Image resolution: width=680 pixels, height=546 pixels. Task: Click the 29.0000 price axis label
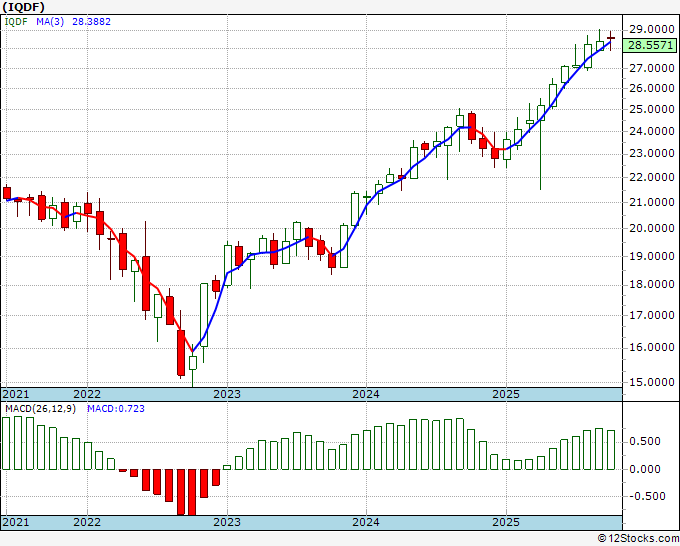tap(652, 29)
